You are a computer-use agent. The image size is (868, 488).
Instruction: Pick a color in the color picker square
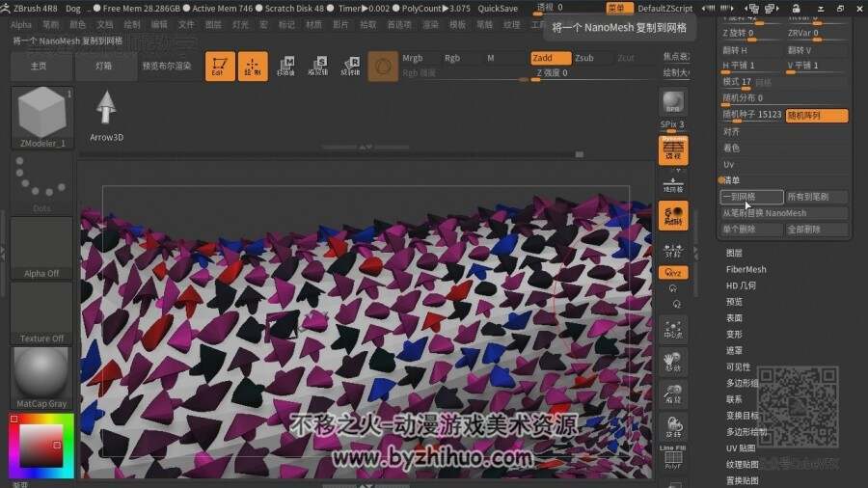[41, 446]
